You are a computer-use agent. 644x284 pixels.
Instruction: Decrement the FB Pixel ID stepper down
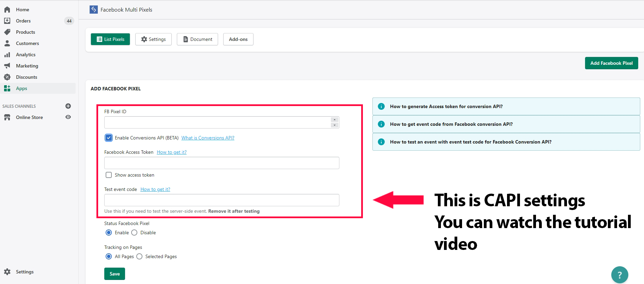pos(335,125)
